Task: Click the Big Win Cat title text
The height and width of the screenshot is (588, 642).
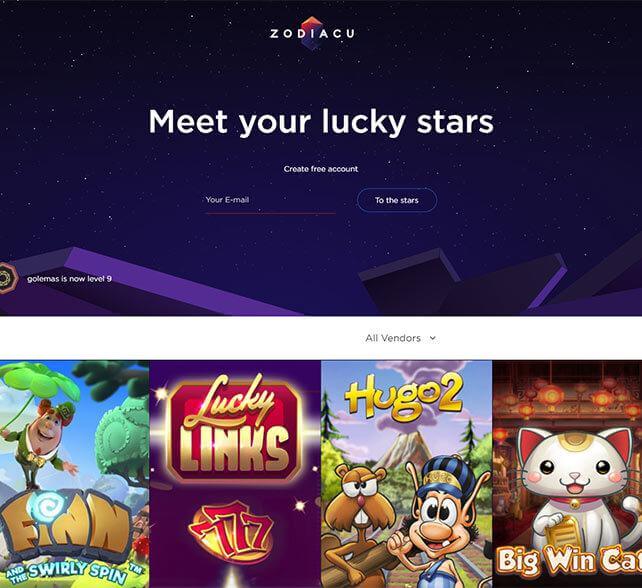Action: (x=569, y=560)
